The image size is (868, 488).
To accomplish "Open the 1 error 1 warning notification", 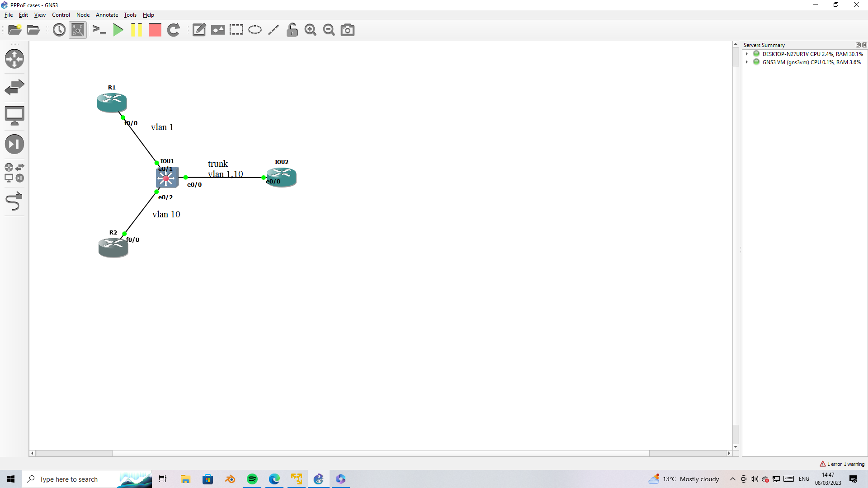I will (842, 464).
